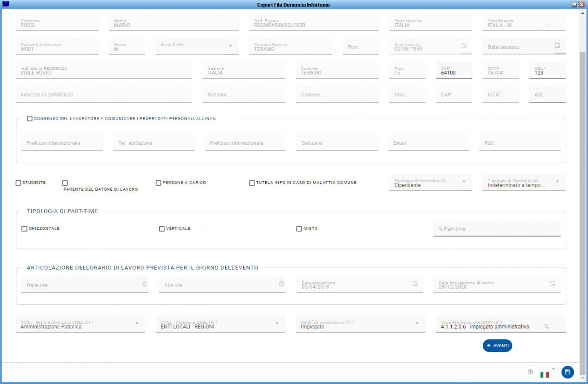Click the Italian flag language icon
Screen dimensions: 588x384
544,374
